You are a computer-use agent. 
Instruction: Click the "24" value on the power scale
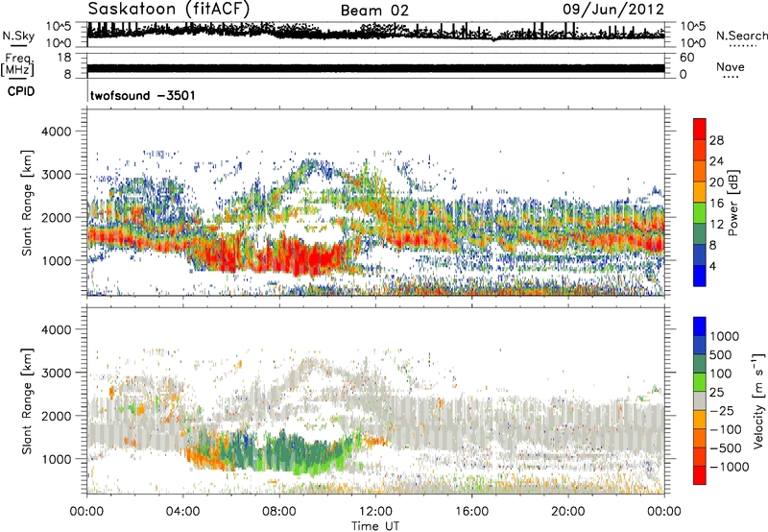coord(716,161)
